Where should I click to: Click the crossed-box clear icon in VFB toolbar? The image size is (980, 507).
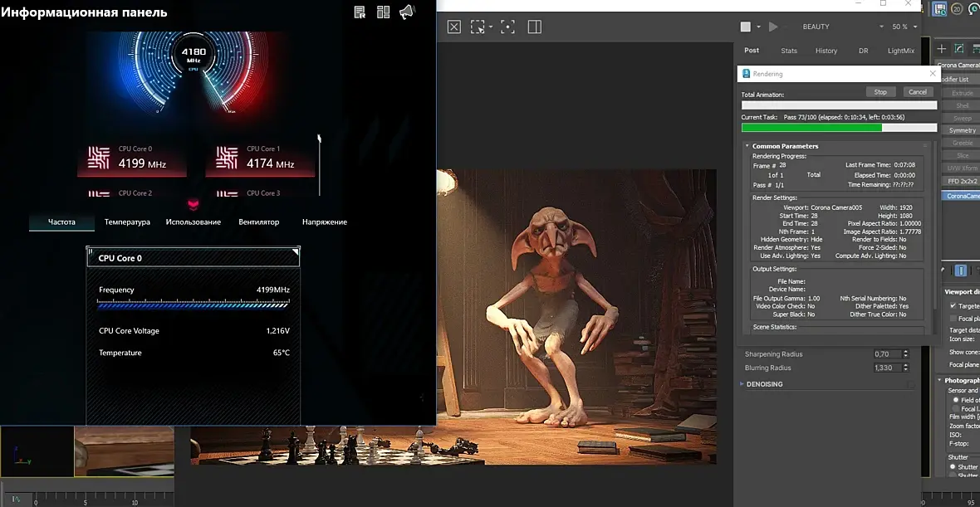(x=454, y=27)
